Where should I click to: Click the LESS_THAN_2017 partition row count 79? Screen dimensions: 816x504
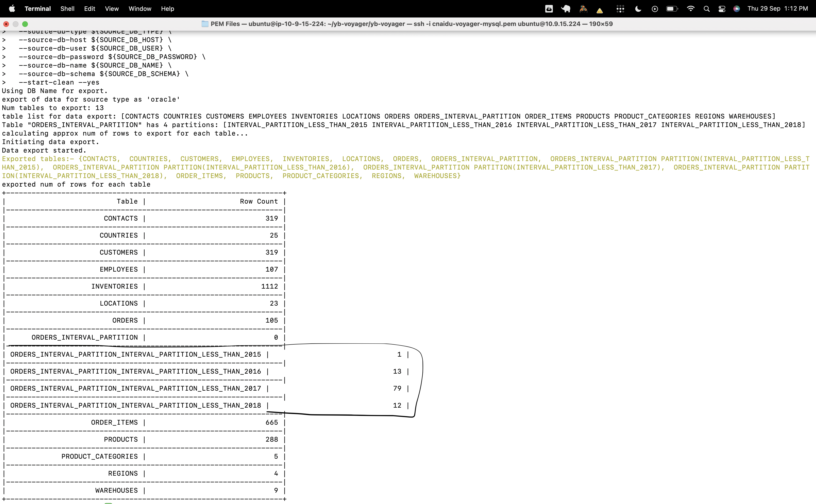click(x=397, y=388)
